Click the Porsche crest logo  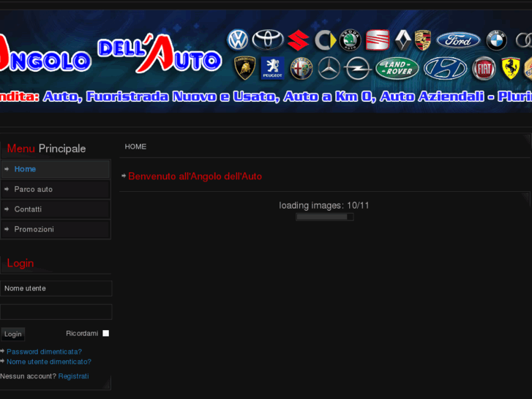pyautogui.click(x=423, y=40)
